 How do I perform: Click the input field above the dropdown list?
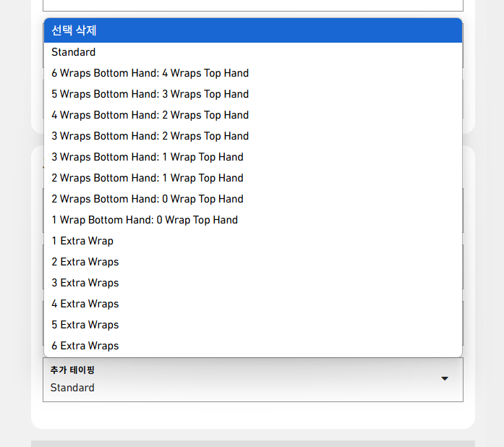[x=253, y=6]
